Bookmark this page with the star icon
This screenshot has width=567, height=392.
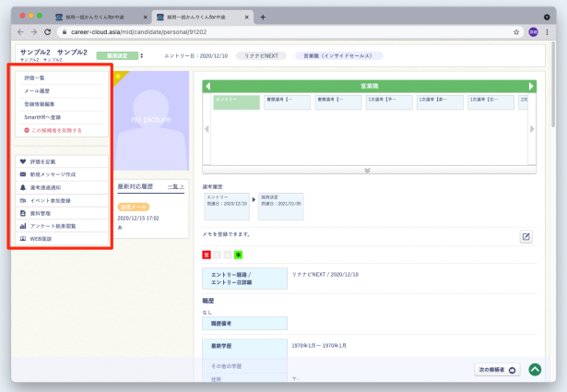[516, 31]
